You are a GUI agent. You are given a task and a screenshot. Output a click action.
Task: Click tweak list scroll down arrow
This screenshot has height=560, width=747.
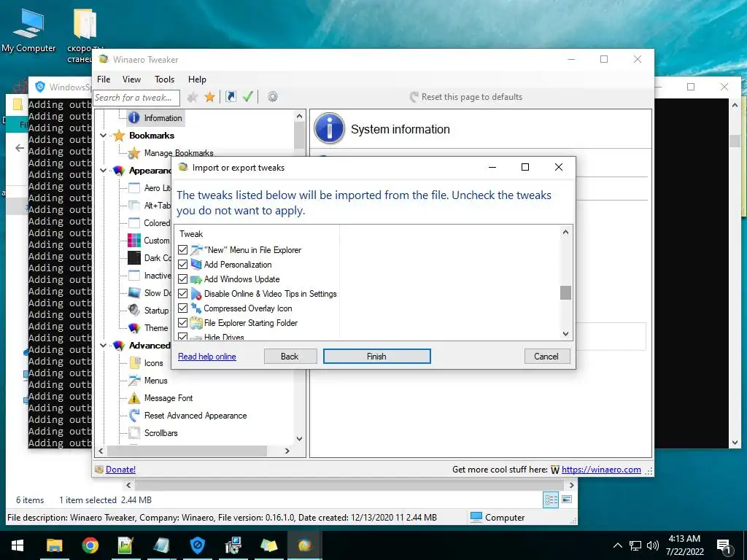565,334
